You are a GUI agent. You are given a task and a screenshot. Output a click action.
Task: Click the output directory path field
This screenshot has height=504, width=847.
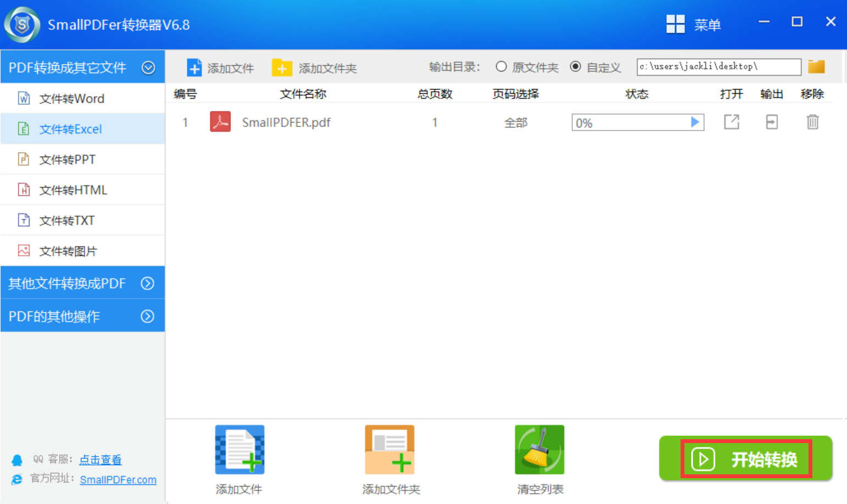[x=719, y=66]
